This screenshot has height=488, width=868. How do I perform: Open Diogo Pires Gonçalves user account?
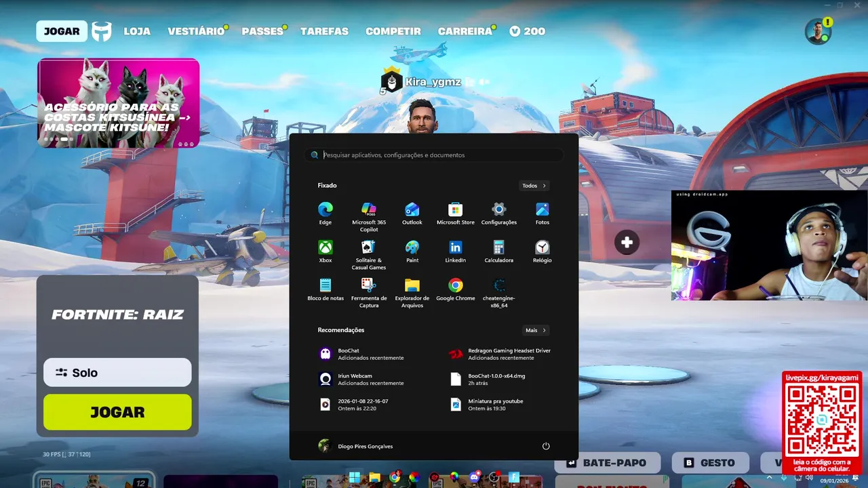click(x=355, y=446)
